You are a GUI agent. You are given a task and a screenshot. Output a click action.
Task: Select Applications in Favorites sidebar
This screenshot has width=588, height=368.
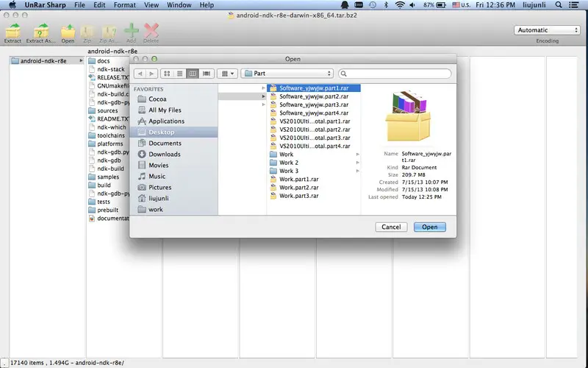(x=167, y=121)
